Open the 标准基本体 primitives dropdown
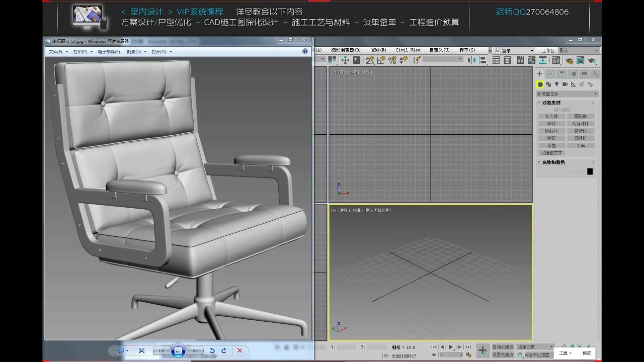The image size is (644, 362). point(567,94)
